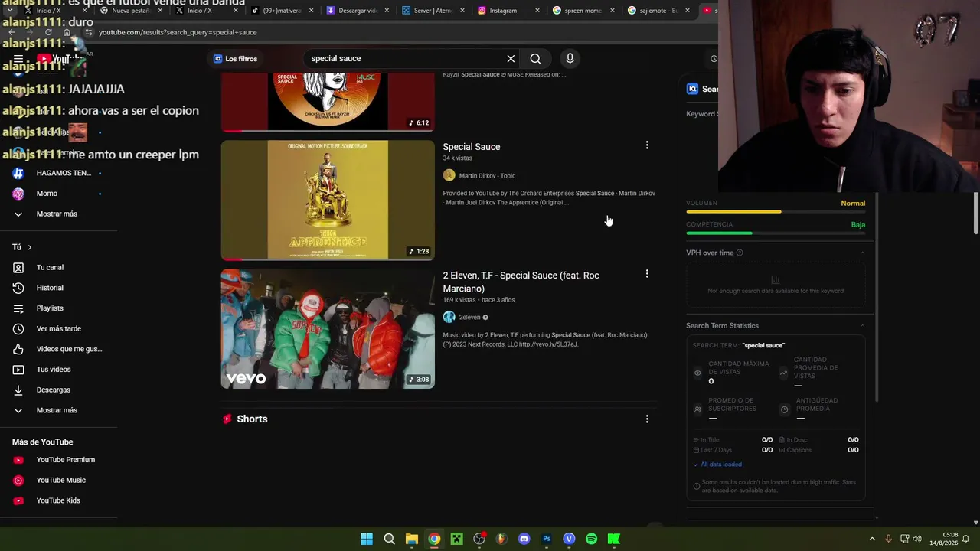
Task: Collapse the Search Term Statistics section
Action: pos(862,326)
